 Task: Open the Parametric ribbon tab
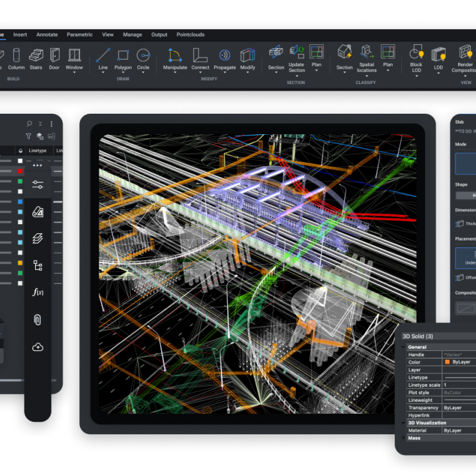pos(79,34)
